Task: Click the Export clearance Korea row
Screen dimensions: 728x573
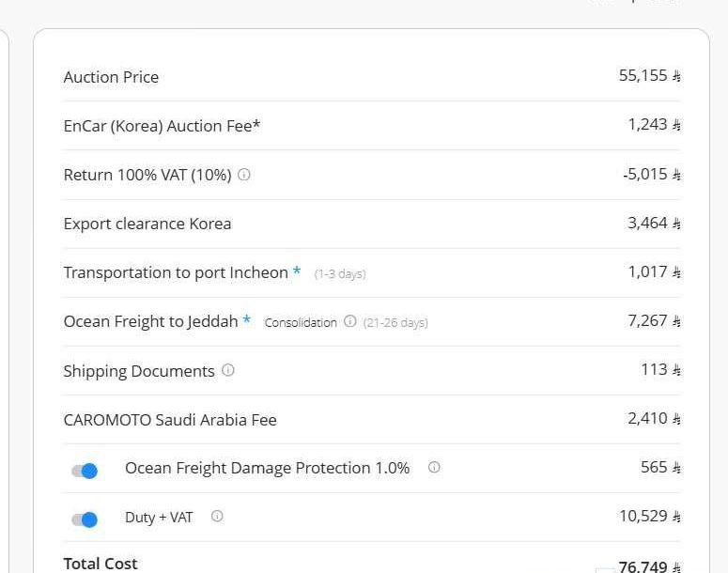Action: coord(371,224)
